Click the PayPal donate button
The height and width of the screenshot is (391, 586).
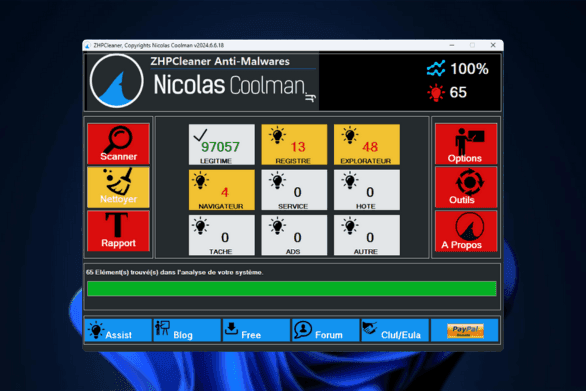(x=465, y=330)
